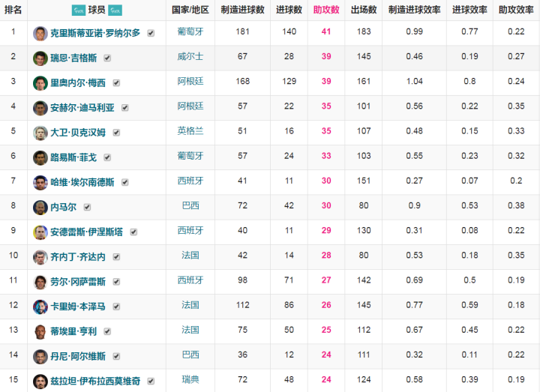Viewport: 540px width, 392px height.
Task: Click 里奥内尔·梅西's avatar photo
Action: pos(40,83)
